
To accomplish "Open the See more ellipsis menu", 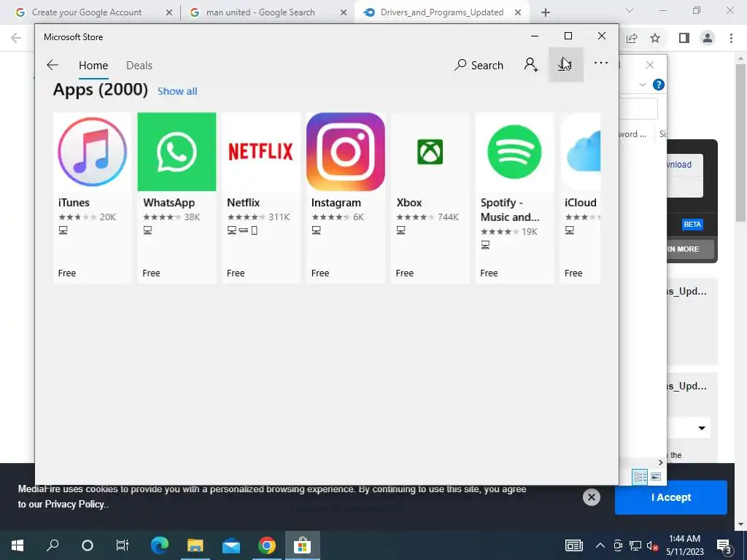I will pos(601,63).
